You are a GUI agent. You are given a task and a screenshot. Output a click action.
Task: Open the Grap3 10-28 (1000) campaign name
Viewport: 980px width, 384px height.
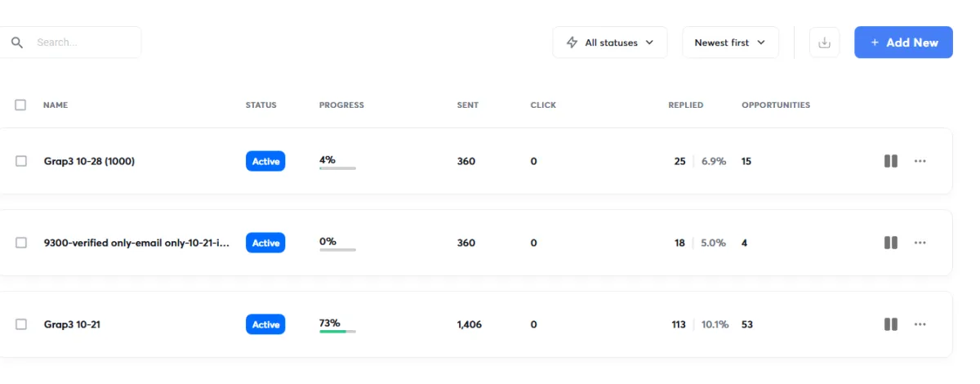(x=89, y=161)
